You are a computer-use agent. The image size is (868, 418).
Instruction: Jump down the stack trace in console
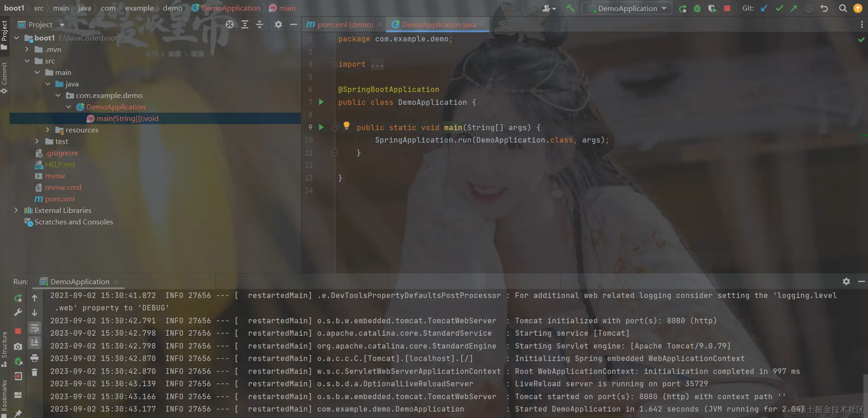[x=35, y=313]
